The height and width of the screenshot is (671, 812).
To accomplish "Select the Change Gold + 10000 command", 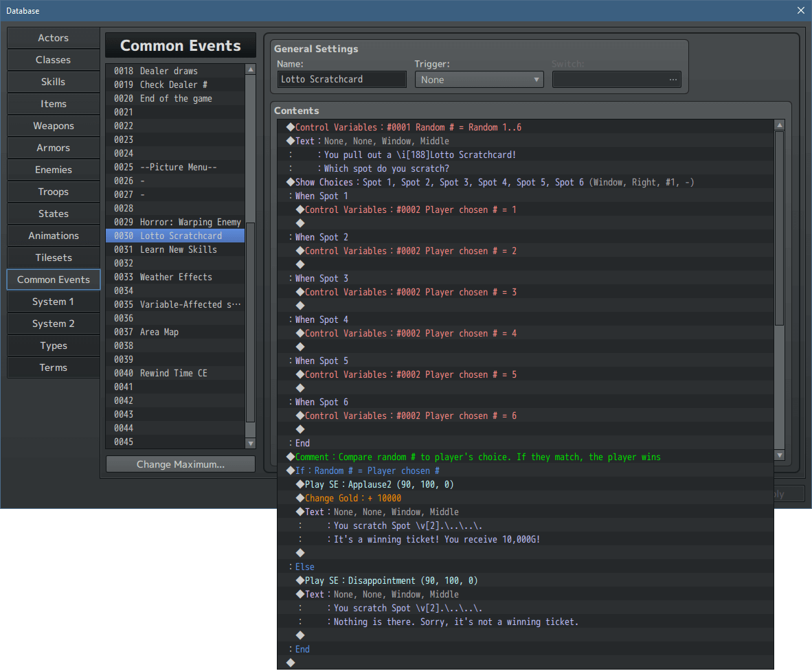I will (525, 498).
